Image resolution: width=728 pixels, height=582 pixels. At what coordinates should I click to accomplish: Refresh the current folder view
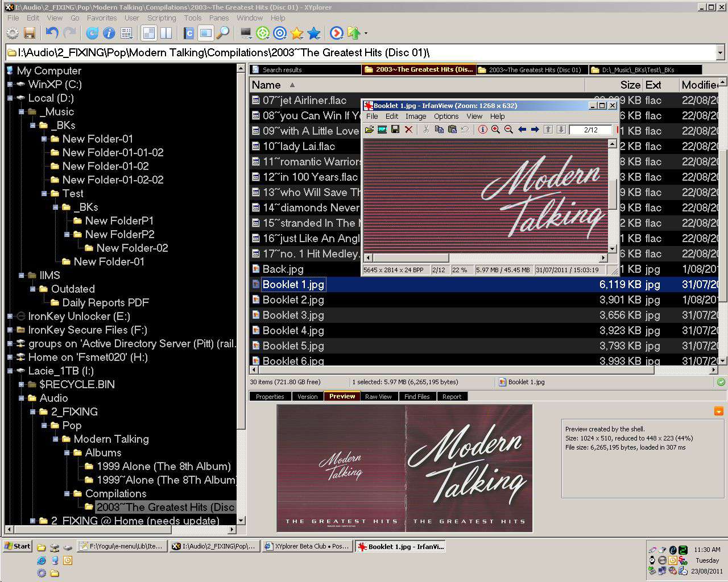click(x=91, y=33)
